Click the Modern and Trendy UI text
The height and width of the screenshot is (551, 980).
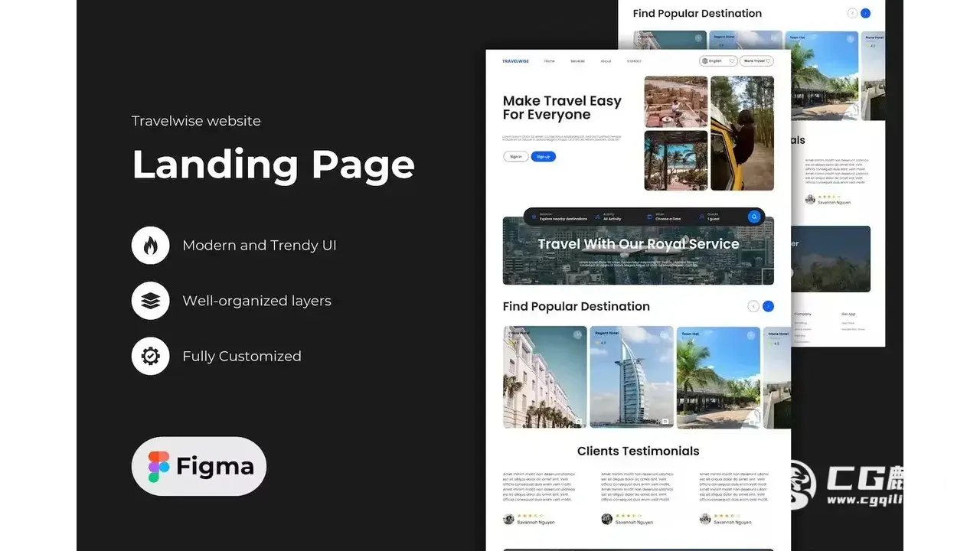point(260,246)
